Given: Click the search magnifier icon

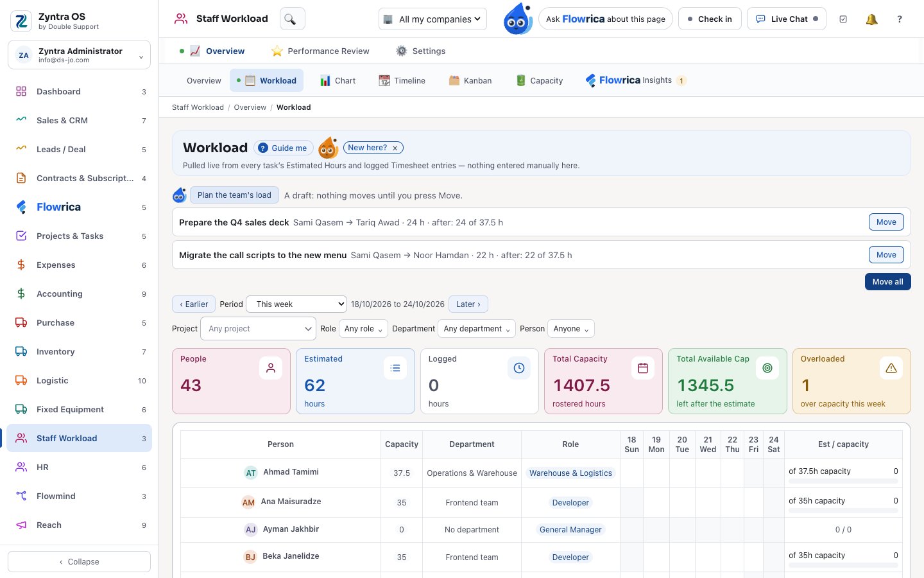Looking at the screenshot, I should [292, 19].
